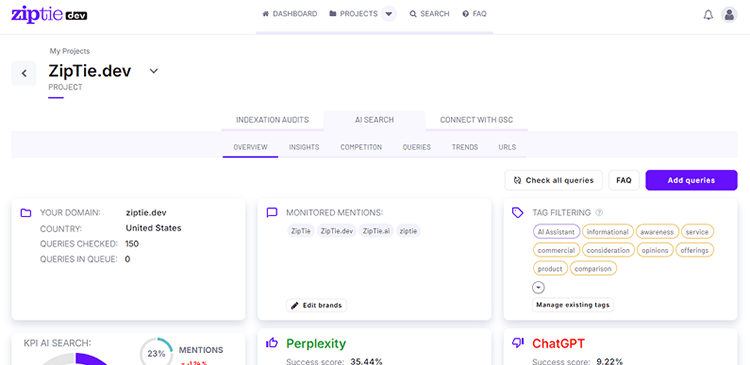Click the back arrow button
750x365 pixels.
[x=24, y=74]
